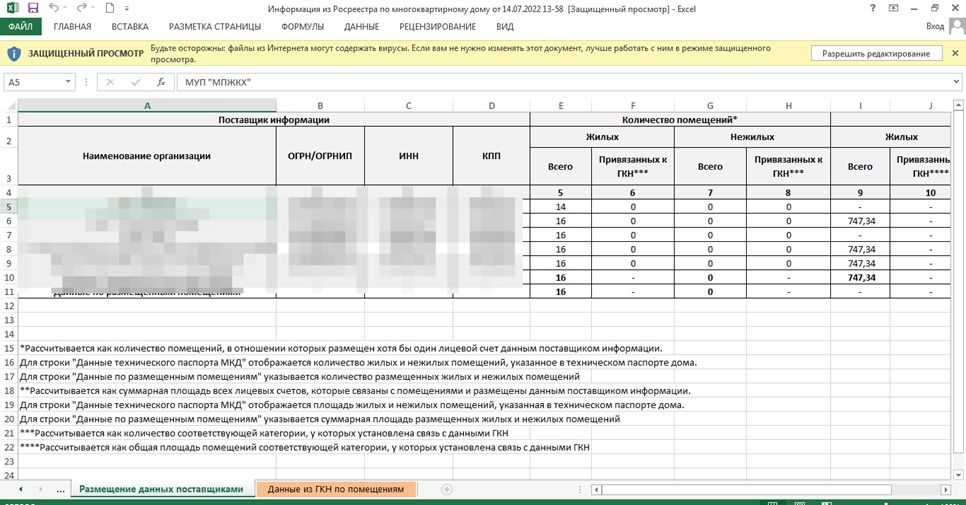The width and height of the screenshot is (966, 505).
Task: Click inside the Name Box showing A5
Action: (x=34, y=82)
